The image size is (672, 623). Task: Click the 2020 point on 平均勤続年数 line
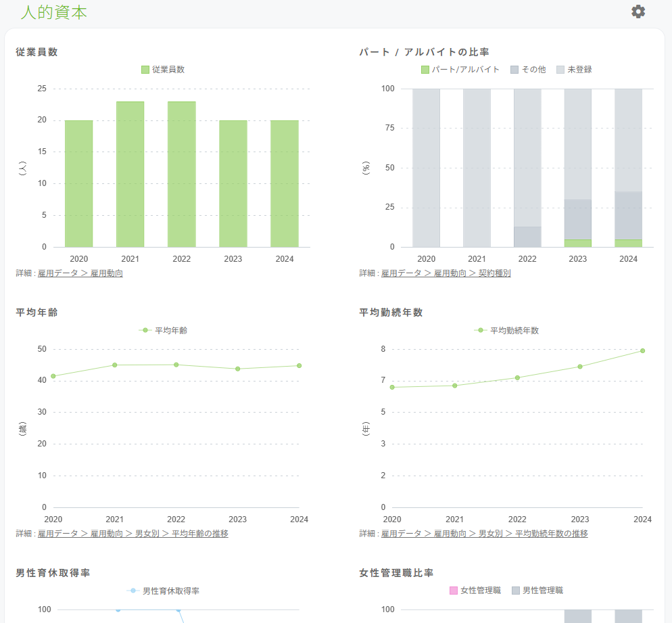tap(392, 387)
